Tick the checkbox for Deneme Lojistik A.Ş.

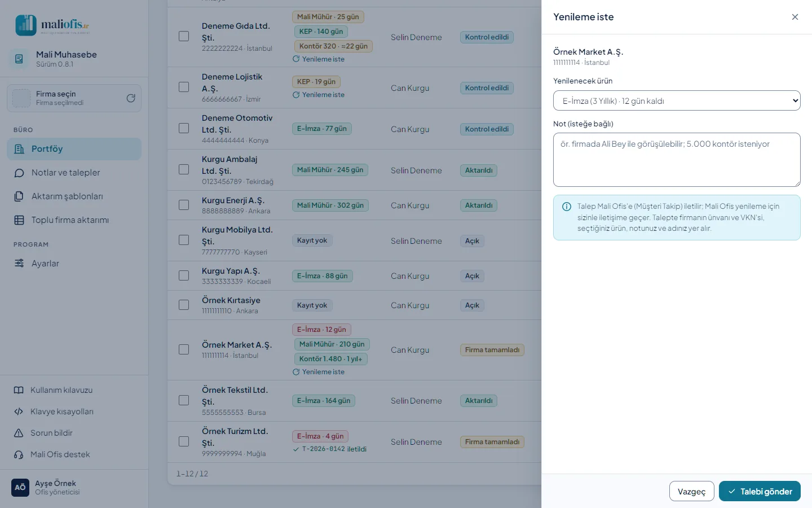tap(184, 87)
